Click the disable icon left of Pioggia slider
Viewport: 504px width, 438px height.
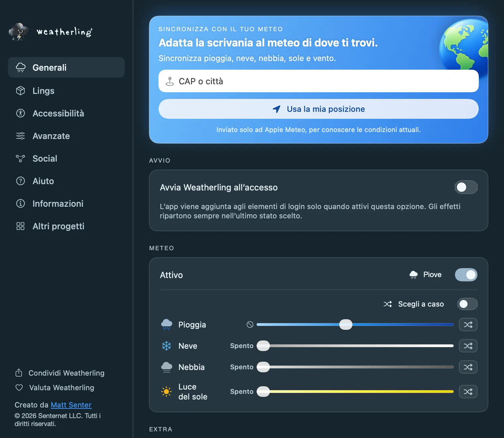[x=250, y=325]
